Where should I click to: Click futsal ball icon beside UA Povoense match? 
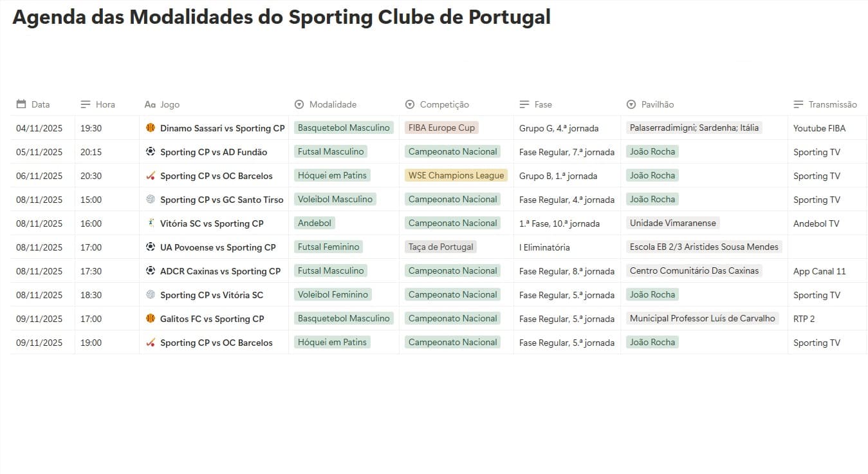151,247
